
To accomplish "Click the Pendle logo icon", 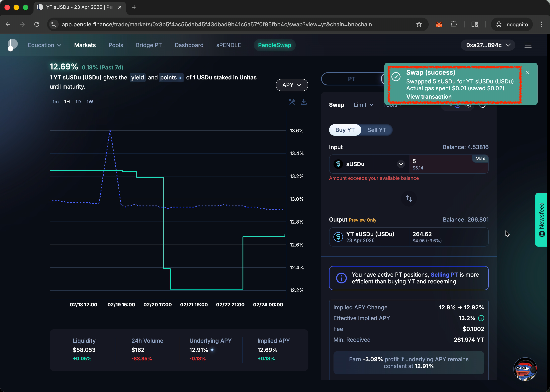I will point(13,45).
